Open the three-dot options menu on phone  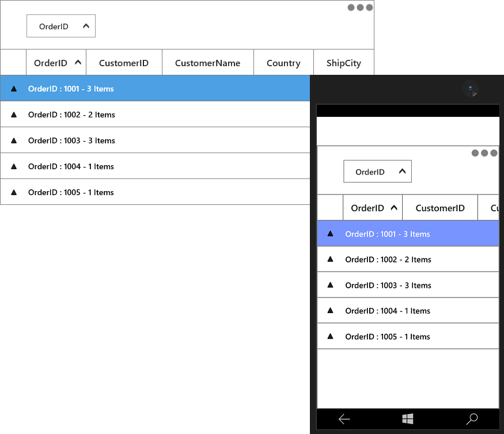484,153
